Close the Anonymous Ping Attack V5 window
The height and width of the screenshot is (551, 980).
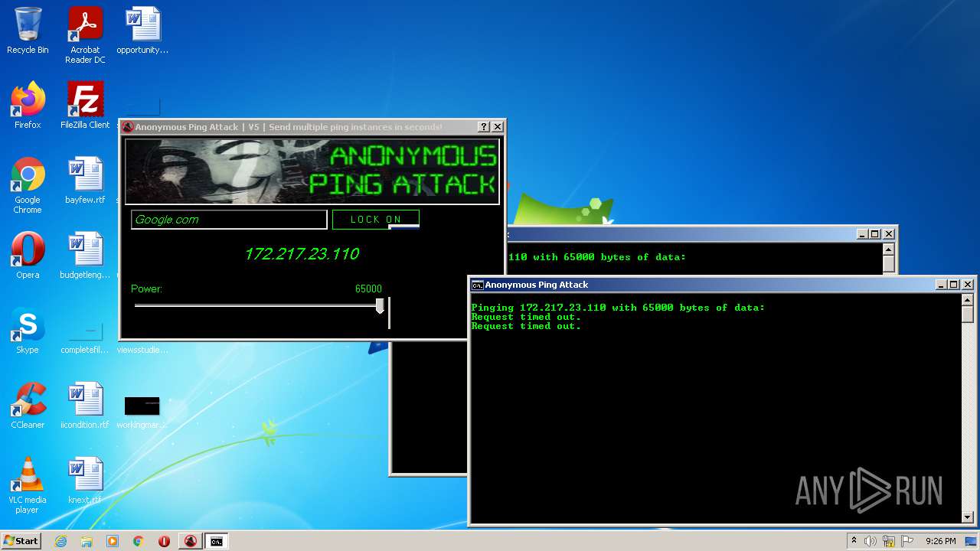point(498,127)
